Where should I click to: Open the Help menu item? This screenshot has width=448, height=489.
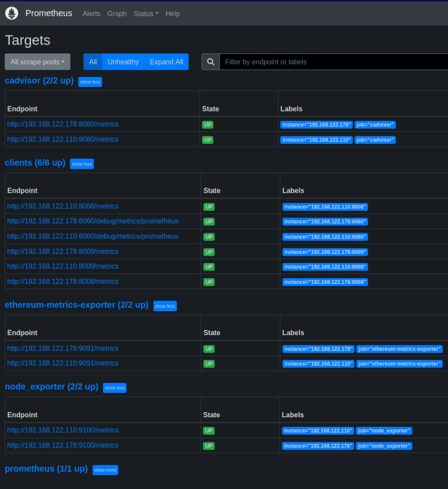(172, 13)
